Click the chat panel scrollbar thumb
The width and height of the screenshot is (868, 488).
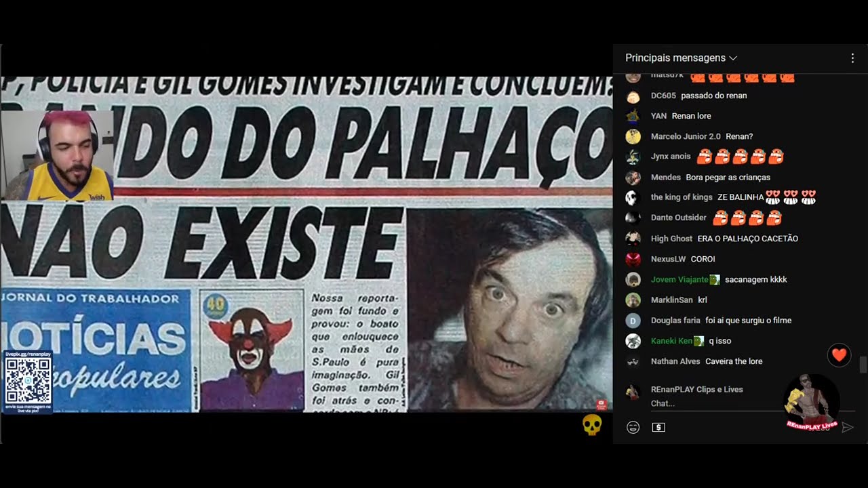pyautogui.click(x=863, y=365)
